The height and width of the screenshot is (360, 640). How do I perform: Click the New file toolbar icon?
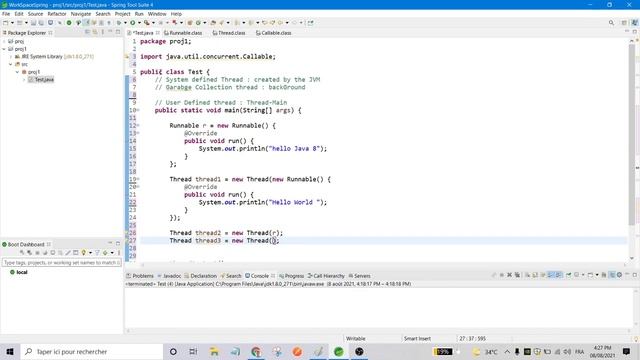coord(6,23)
